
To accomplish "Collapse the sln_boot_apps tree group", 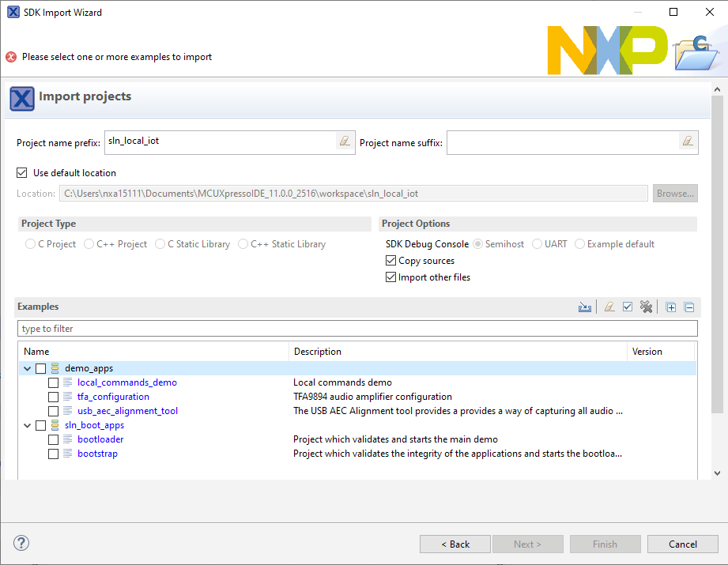I will coord(28,425).
